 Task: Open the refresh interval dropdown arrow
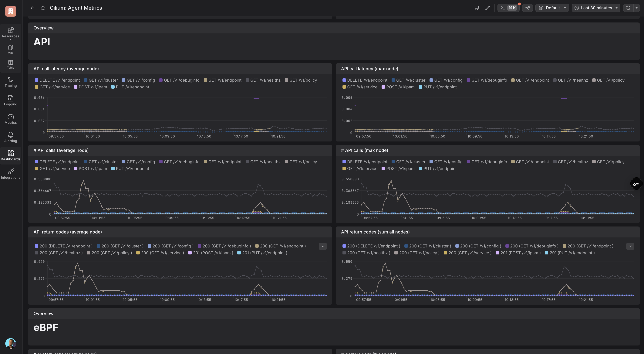tap(636, 8)
